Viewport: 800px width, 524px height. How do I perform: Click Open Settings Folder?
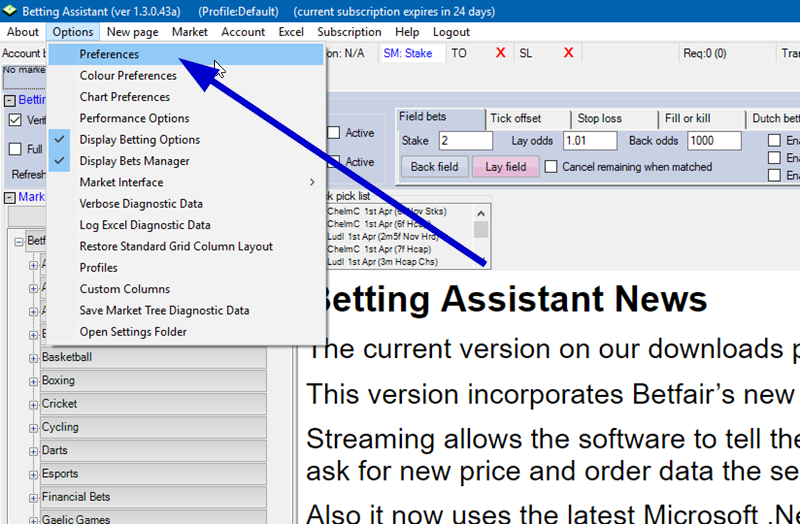pyautogui.click(x=186, y=332)
